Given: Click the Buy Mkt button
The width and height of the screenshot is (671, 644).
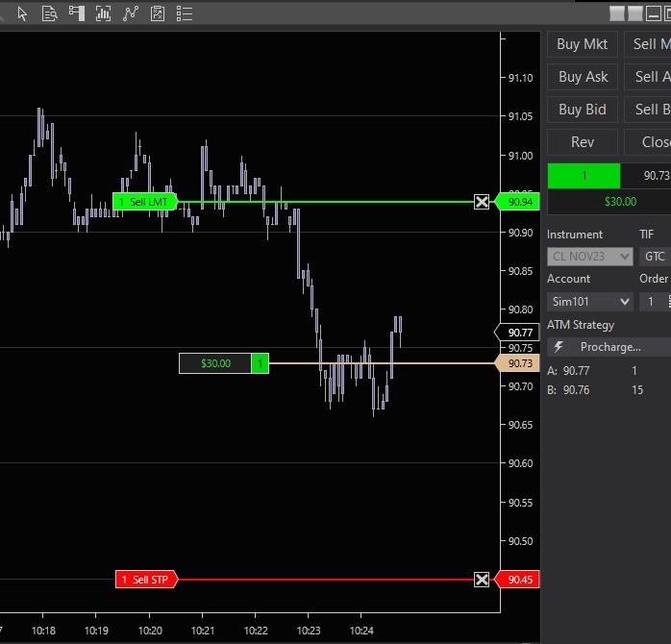Looking at the screenshot, I should [583, 44].
